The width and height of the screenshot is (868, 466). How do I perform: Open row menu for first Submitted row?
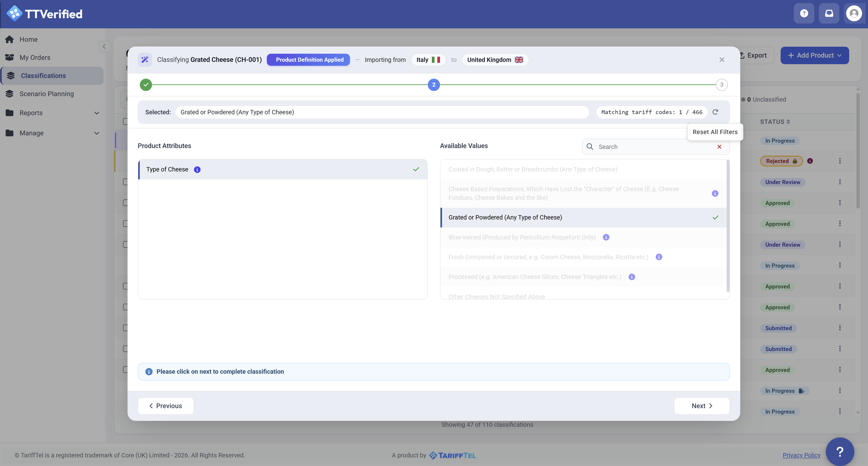[840, 328]
